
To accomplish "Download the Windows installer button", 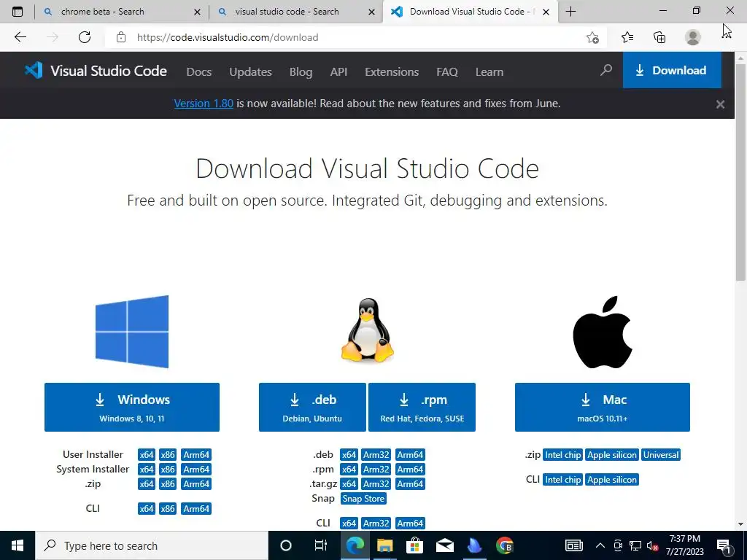I will coord(132,407).
